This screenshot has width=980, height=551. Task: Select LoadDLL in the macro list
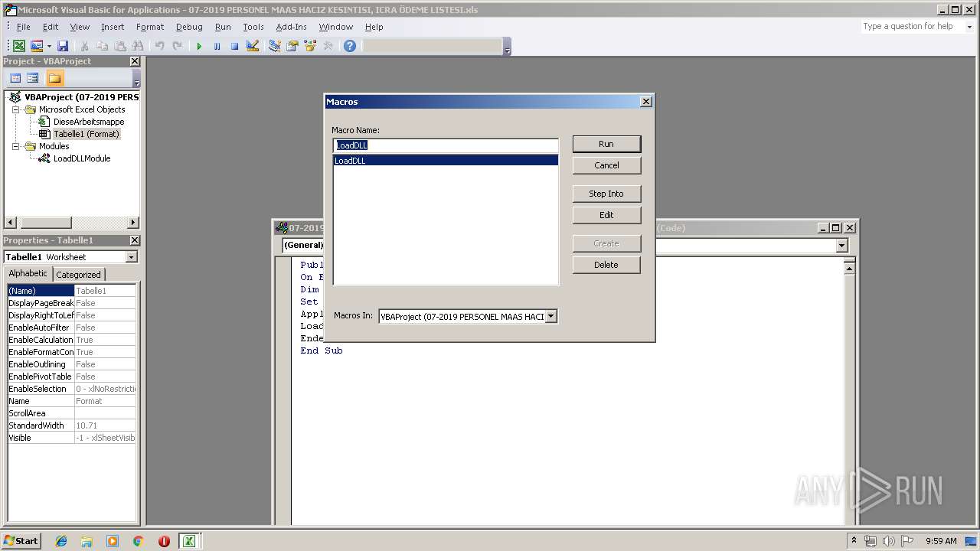pos(446,161)
